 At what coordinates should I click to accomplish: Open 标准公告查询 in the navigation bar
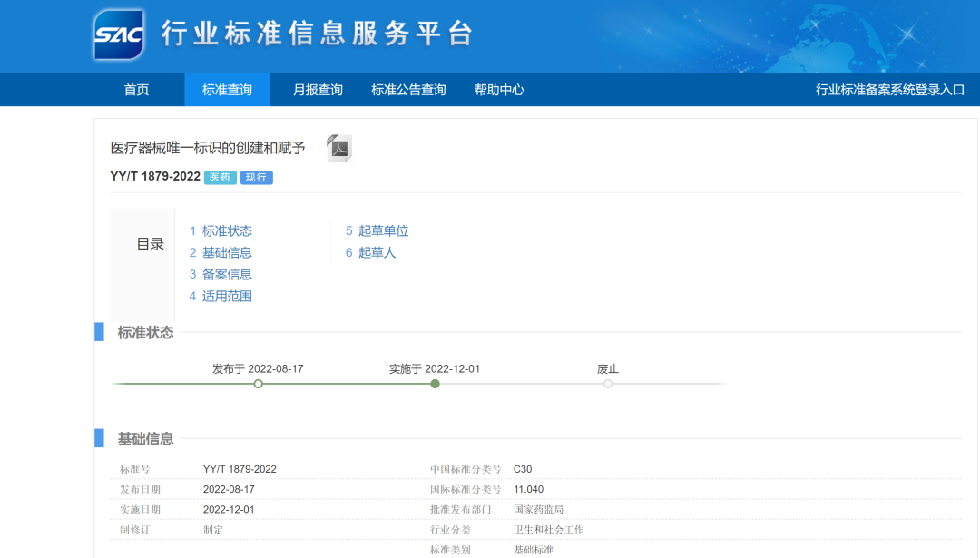[408, 90]
